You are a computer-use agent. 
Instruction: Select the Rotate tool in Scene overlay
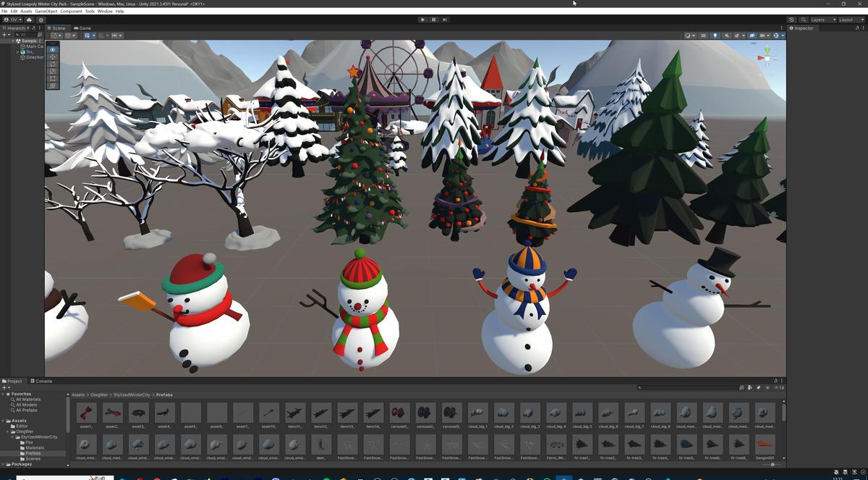click(x=52, y=64)
